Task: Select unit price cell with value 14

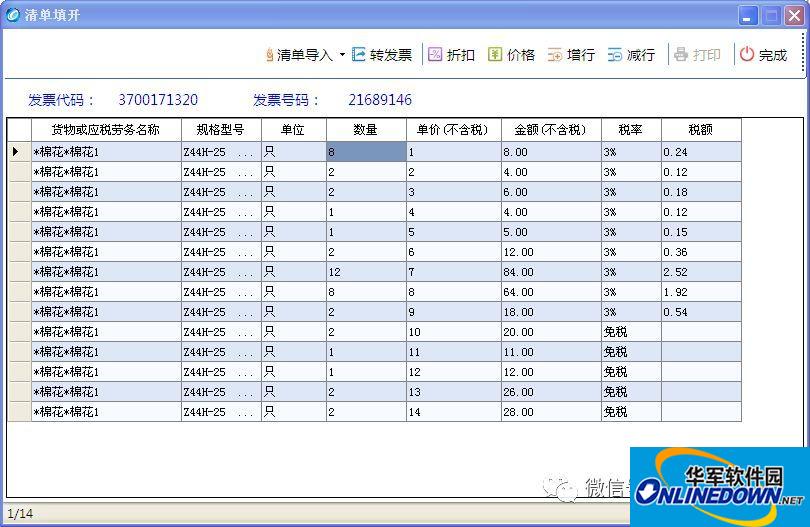Action: 453,412
